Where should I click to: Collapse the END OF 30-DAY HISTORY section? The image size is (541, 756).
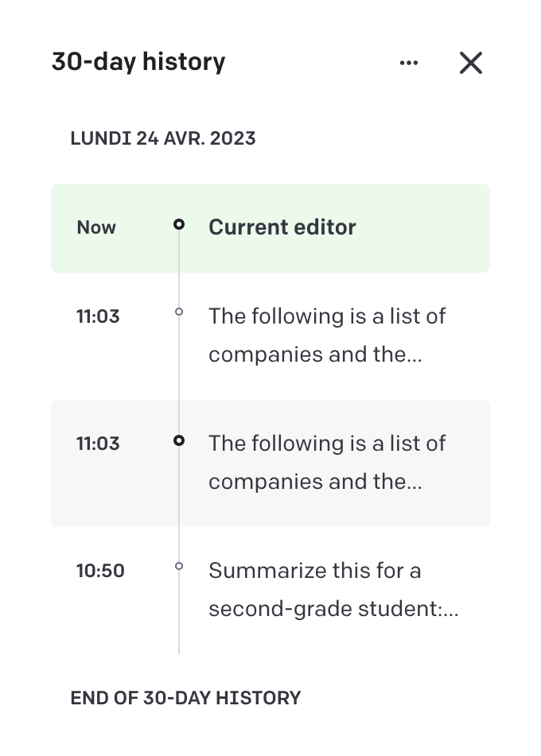[185, 697]
